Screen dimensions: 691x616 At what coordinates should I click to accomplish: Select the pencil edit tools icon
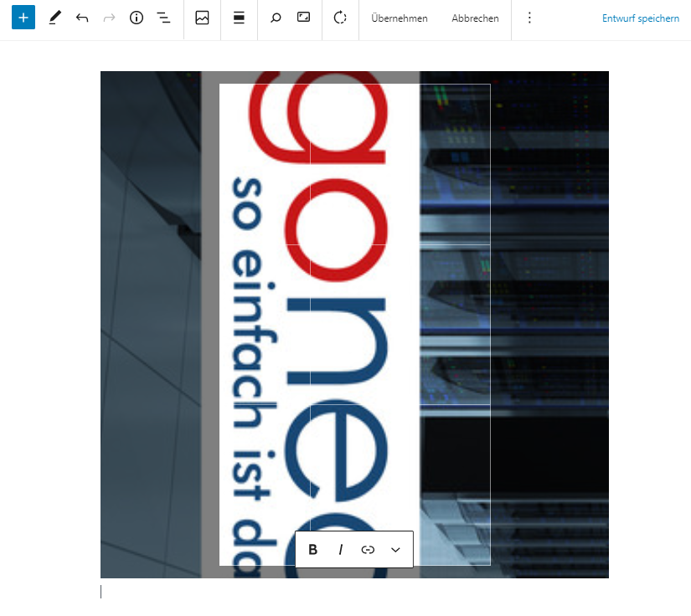click(x=54, y=18)
